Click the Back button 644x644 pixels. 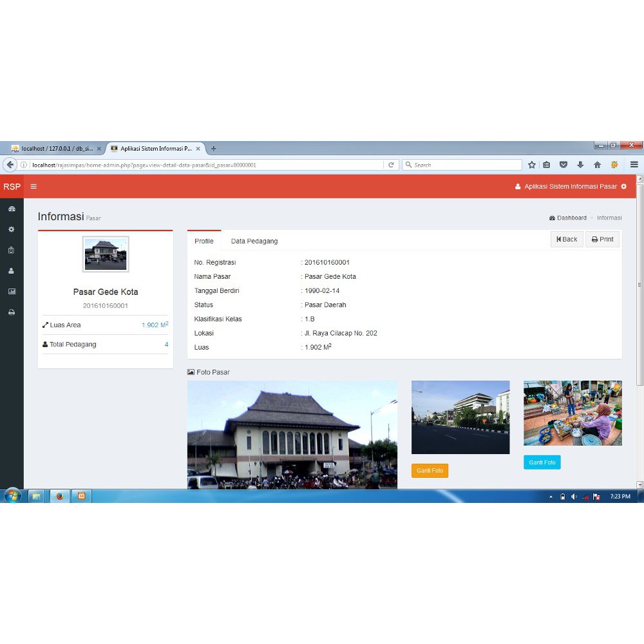pyautogui.click(x=566, y=239)
